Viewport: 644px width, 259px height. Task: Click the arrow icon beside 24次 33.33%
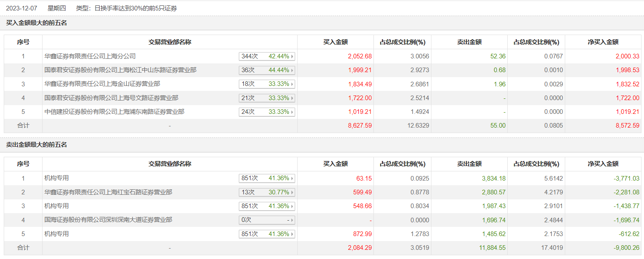pos(292,112)
